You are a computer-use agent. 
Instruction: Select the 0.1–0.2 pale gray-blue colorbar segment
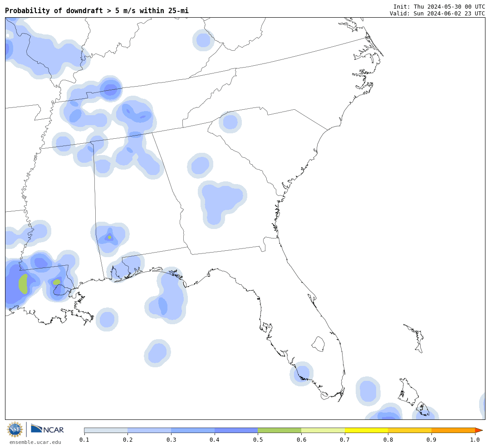(106, 430)
